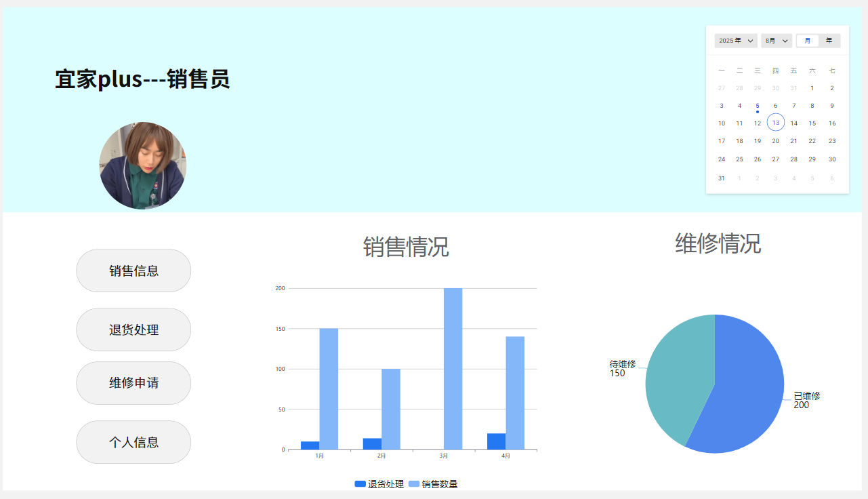This screenshot has width=868, height=499.
Task: Expand the 2025年 year dropdown
Action: (736, 41)
